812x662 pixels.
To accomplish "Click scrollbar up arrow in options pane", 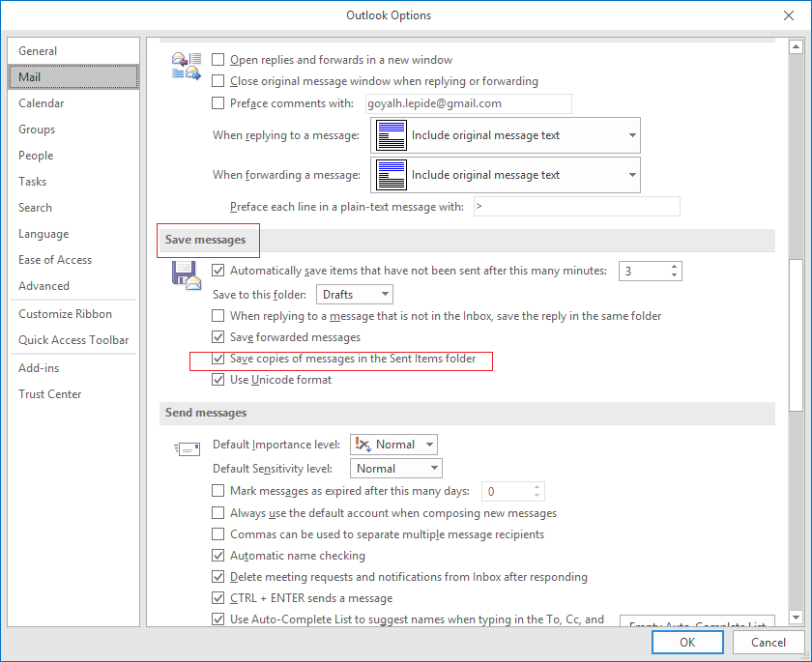I will click(x=796, y=47).
